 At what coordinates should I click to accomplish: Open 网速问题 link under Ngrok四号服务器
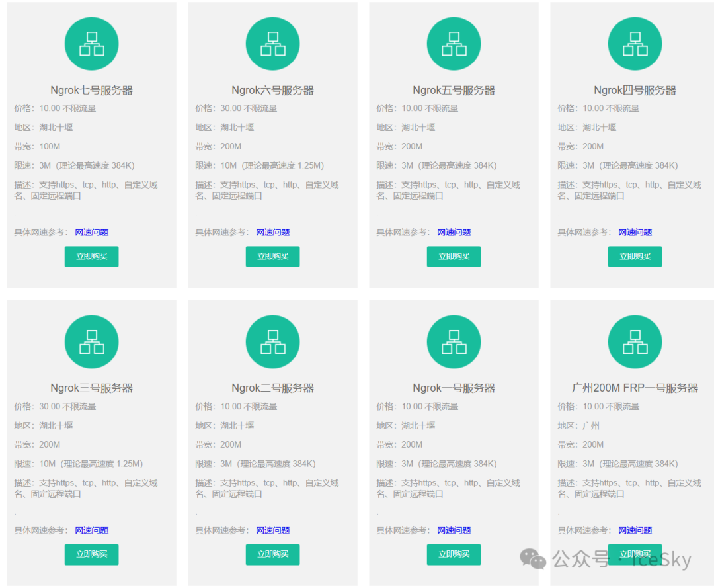[x=635, y=232]
